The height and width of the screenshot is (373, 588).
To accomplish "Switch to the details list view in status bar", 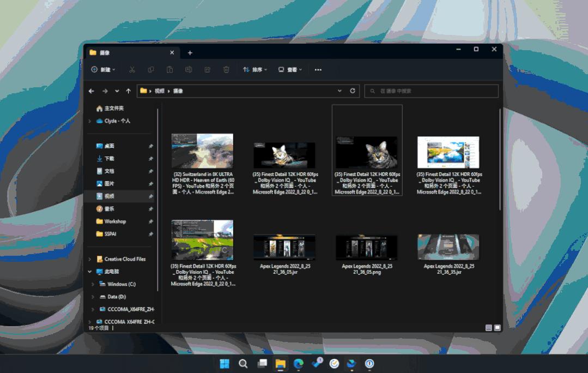I will (x=489, y=328).
